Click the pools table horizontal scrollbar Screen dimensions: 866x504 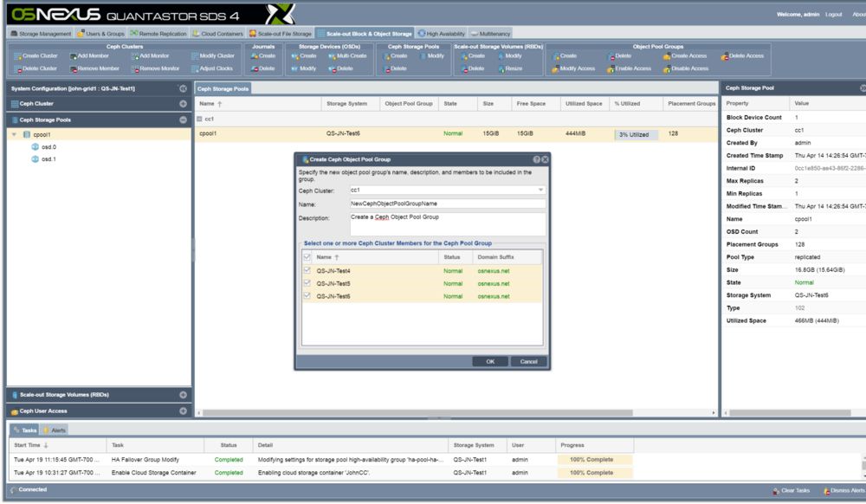click(x=417, y=413)
